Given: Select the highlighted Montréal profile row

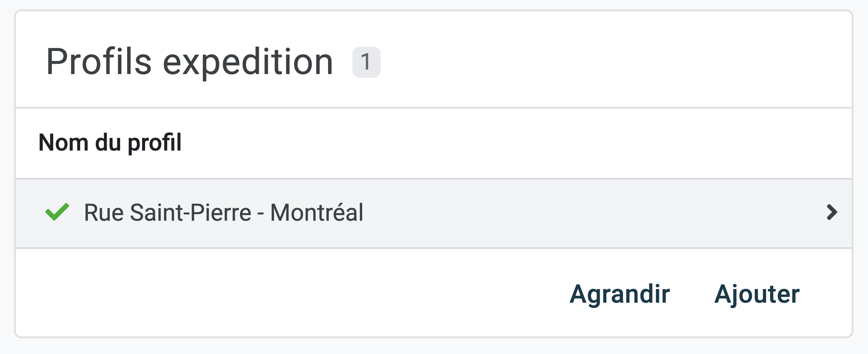Looking at the screenshot, I should coord(433,213).
